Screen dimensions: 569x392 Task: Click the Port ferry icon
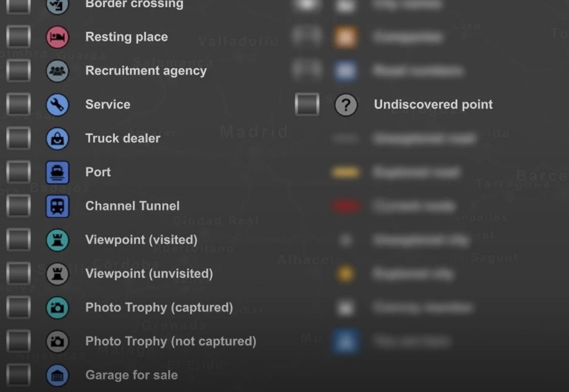57,172
